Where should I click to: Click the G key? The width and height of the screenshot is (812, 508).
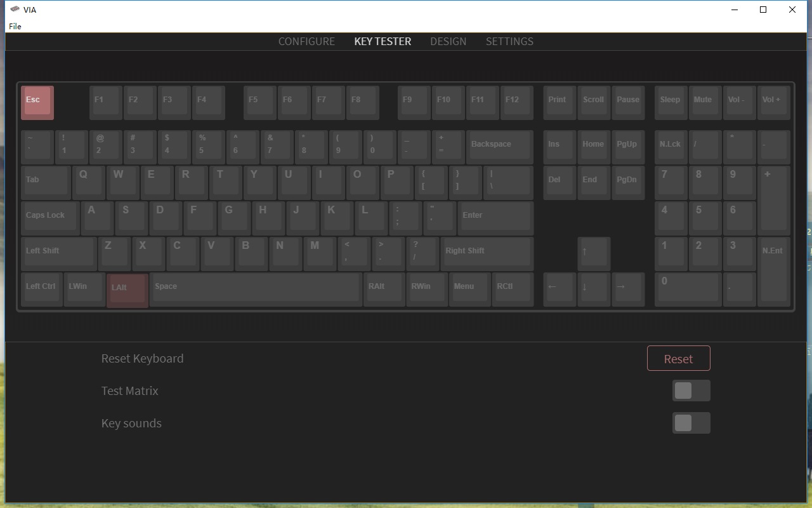[235, 218]
